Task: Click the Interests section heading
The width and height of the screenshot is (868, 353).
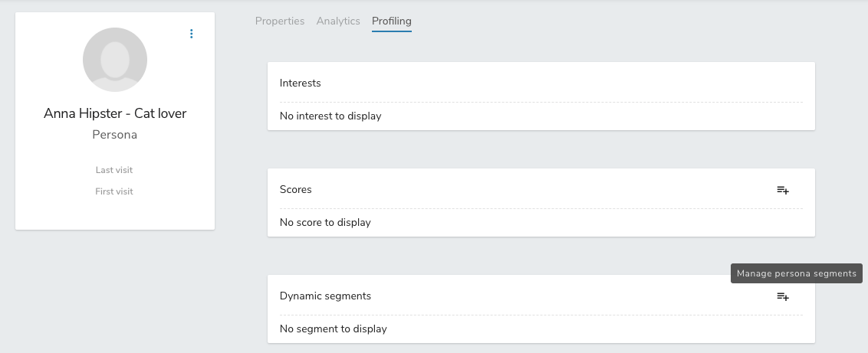Action: click(301, 83)
